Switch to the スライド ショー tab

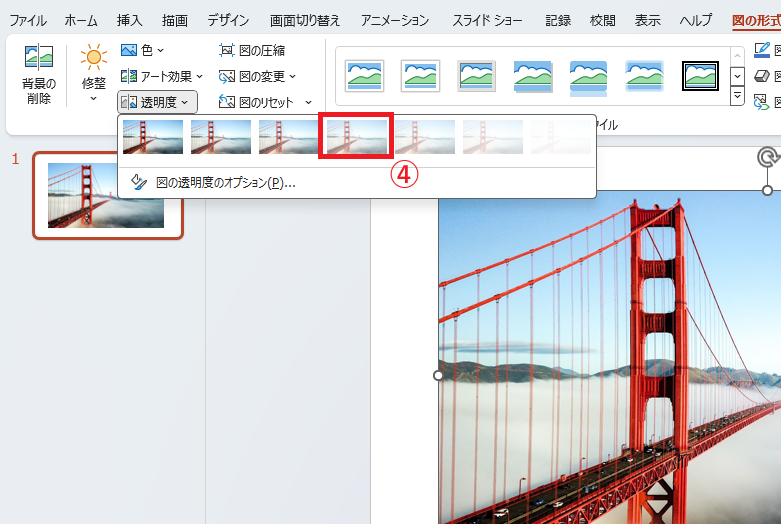click(487, 20)
